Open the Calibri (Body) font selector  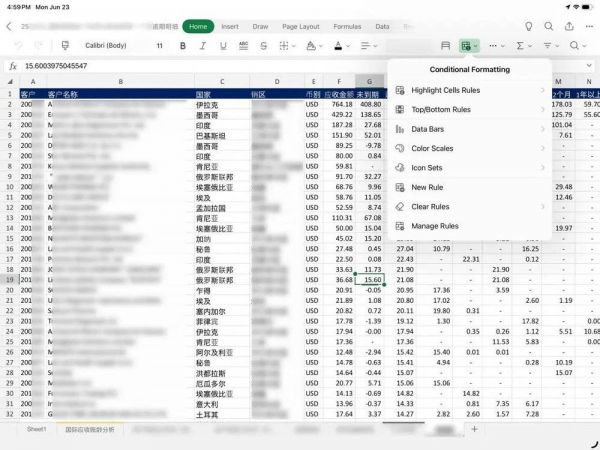coord(105,46)
